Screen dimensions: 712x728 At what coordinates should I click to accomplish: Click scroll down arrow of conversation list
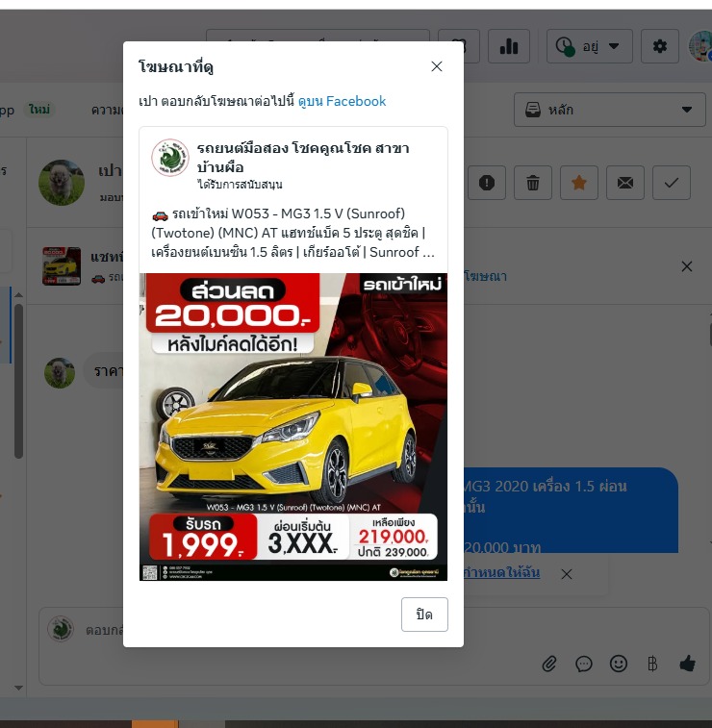click(x=18, y=688)
